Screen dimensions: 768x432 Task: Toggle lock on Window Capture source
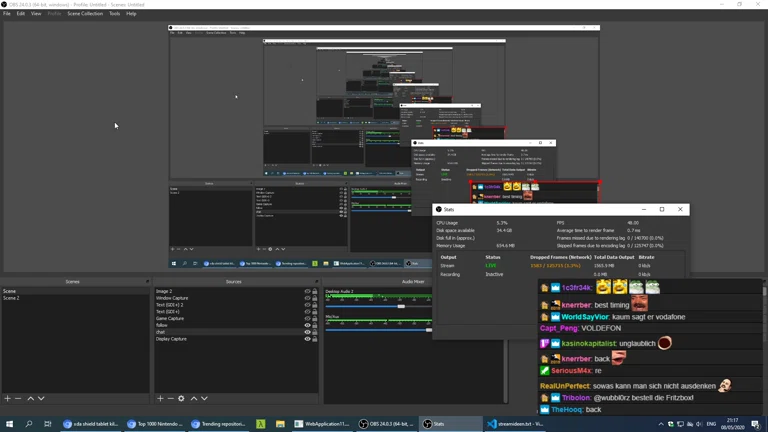315,298
